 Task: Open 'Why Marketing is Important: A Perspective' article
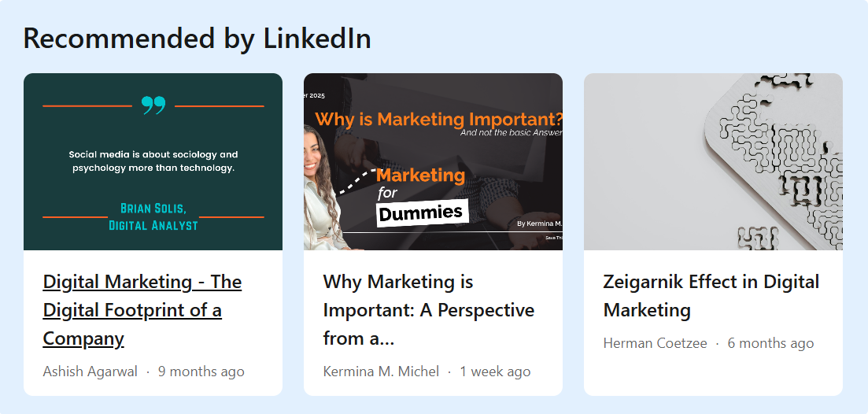(429, 310)
